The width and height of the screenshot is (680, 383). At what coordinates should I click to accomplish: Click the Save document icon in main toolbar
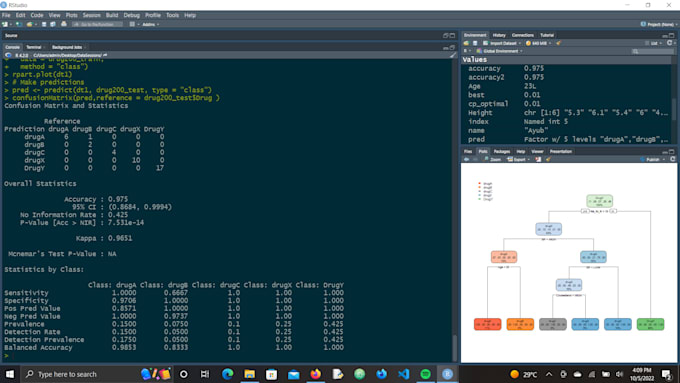click(x=44, y=24)
